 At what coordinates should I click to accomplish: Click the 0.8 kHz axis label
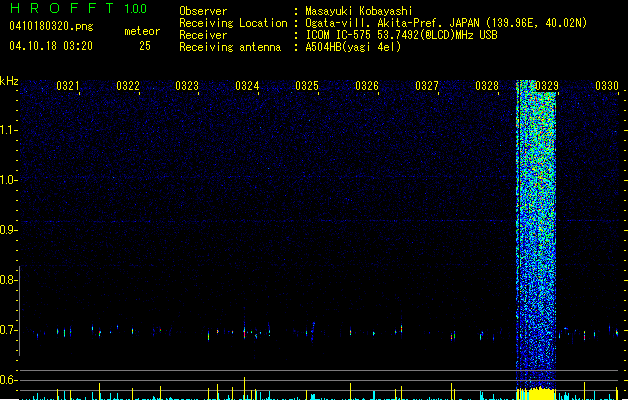pyautogui.click(x=8, y=280)
